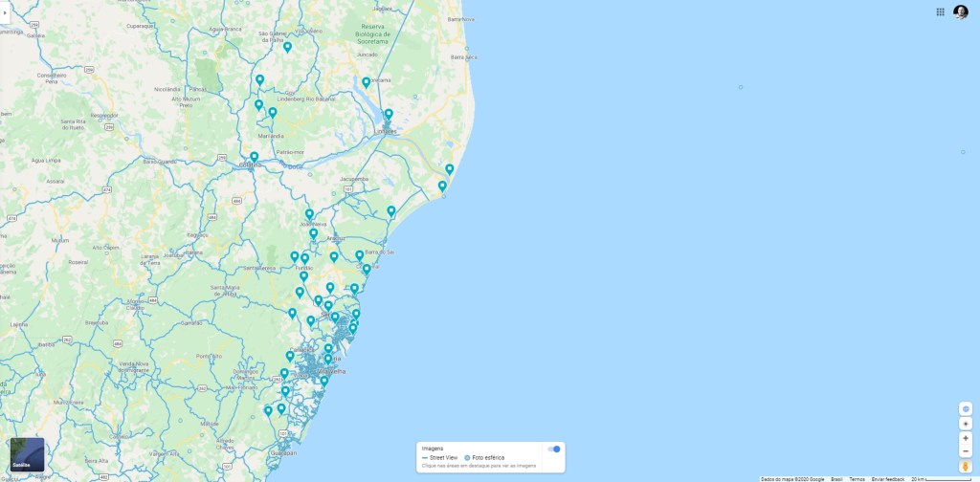980x482 pixels.
Task: Open the Google account profile picture
Action: (x=961, y=11)
